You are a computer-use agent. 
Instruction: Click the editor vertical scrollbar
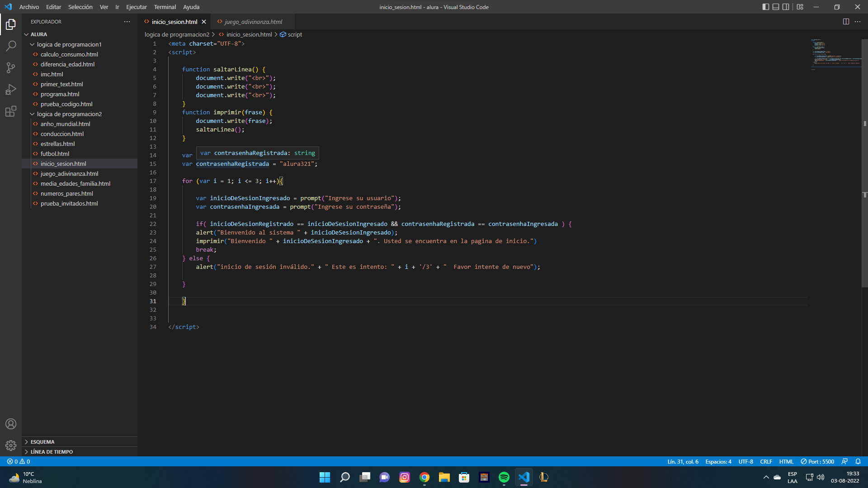point(864,163)
